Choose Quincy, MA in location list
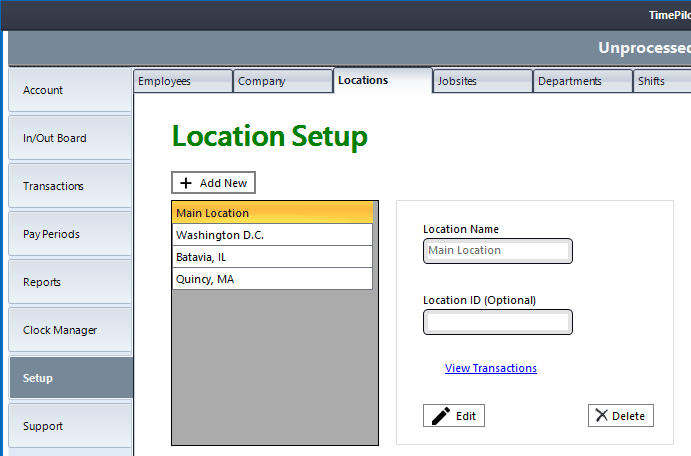This screenshot has height=456, width=691. [x=272, y=279]
